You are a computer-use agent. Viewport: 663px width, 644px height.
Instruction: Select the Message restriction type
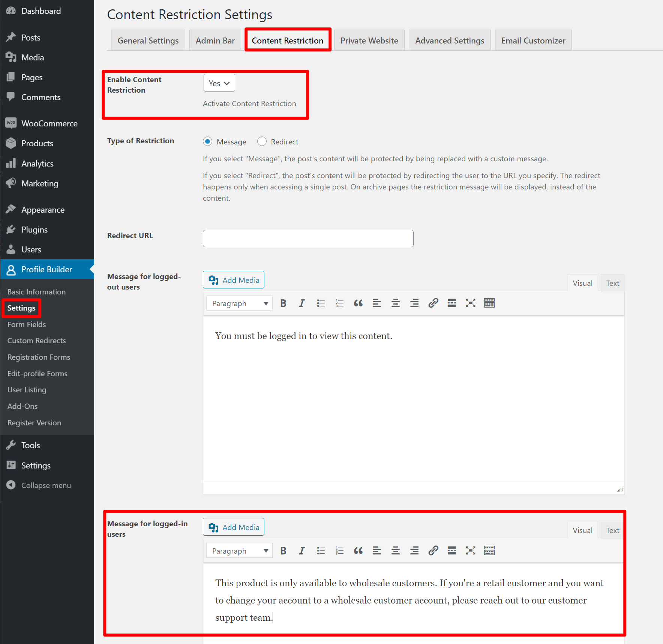208,141
